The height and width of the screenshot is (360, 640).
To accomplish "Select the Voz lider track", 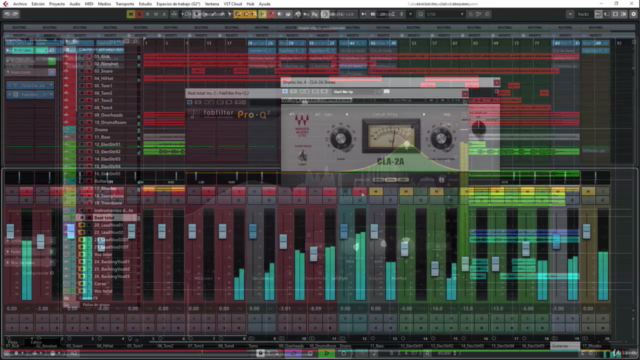I will pos(103,255).
